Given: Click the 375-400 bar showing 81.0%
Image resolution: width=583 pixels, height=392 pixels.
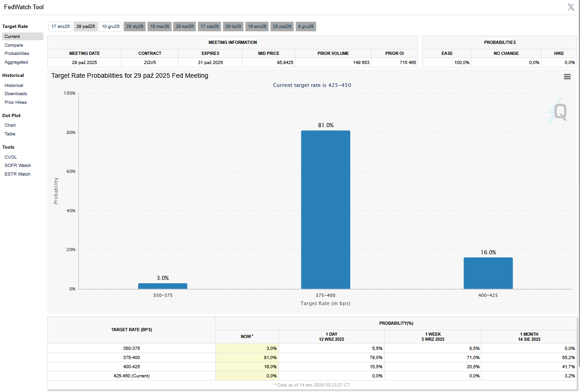Looking at the screenshot, I should 326,209.
